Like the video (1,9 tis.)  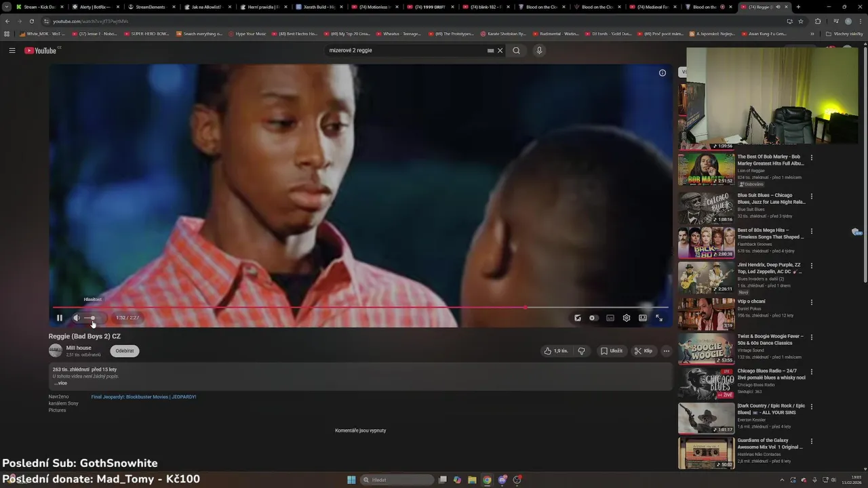(556, 351)
